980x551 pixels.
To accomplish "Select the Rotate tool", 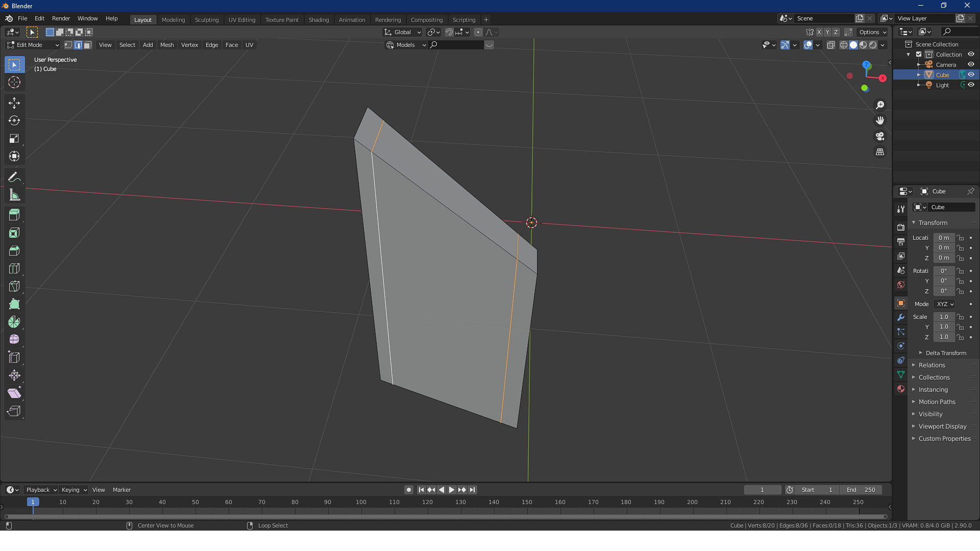I will coord(14,121).
